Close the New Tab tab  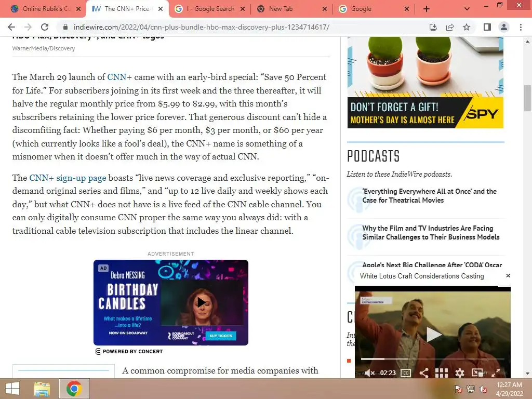pos(325,9)
